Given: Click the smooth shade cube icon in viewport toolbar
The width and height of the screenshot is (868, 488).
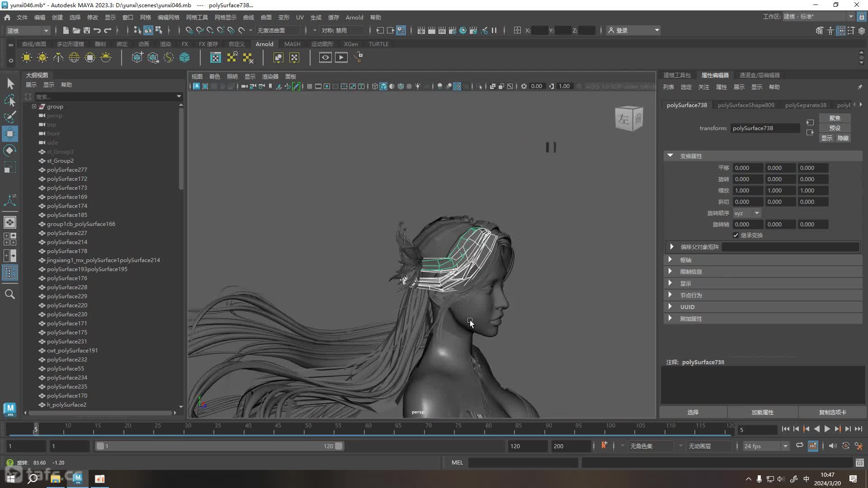Looking at the screenshot, I should click(x=383, y=86).
